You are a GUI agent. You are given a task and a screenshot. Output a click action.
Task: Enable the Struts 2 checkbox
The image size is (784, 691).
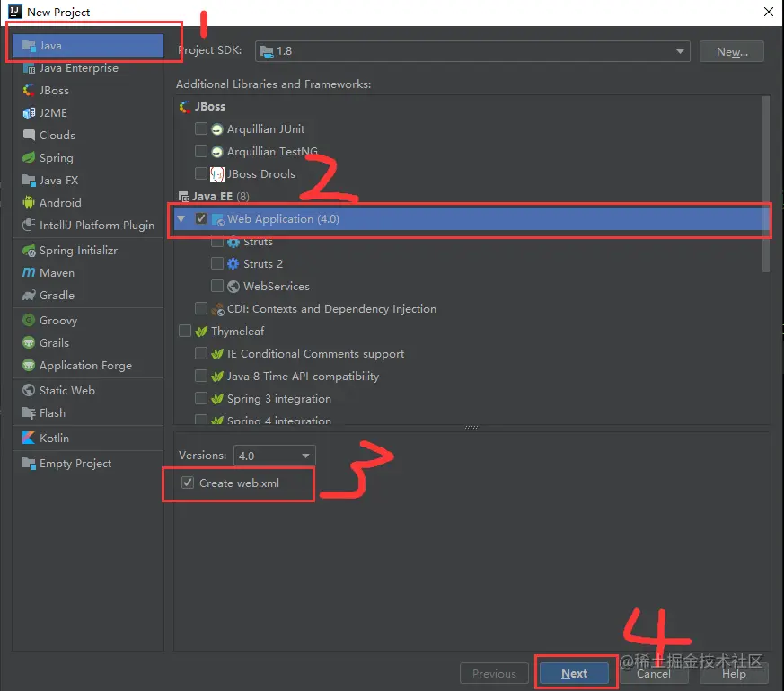[217, 263]
